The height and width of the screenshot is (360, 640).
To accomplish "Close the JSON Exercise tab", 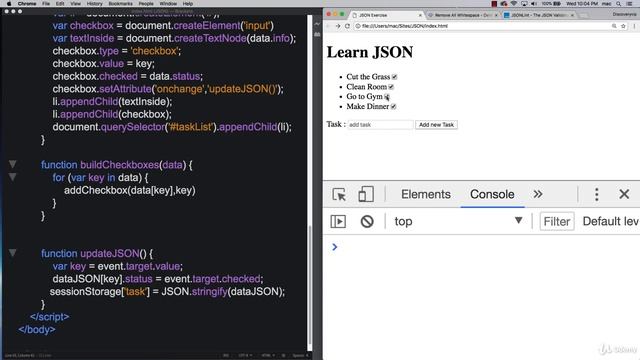I will (420, 15).
